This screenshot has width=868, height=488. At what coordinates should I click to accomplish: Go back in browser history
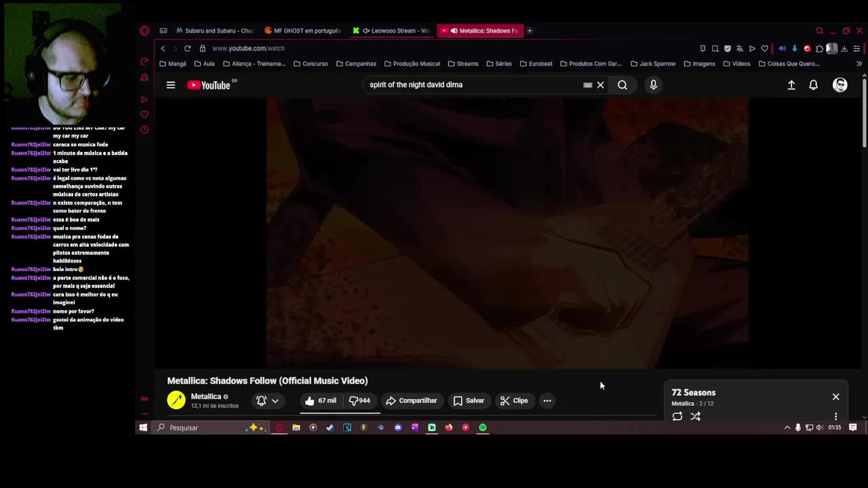tap(163, 48)
